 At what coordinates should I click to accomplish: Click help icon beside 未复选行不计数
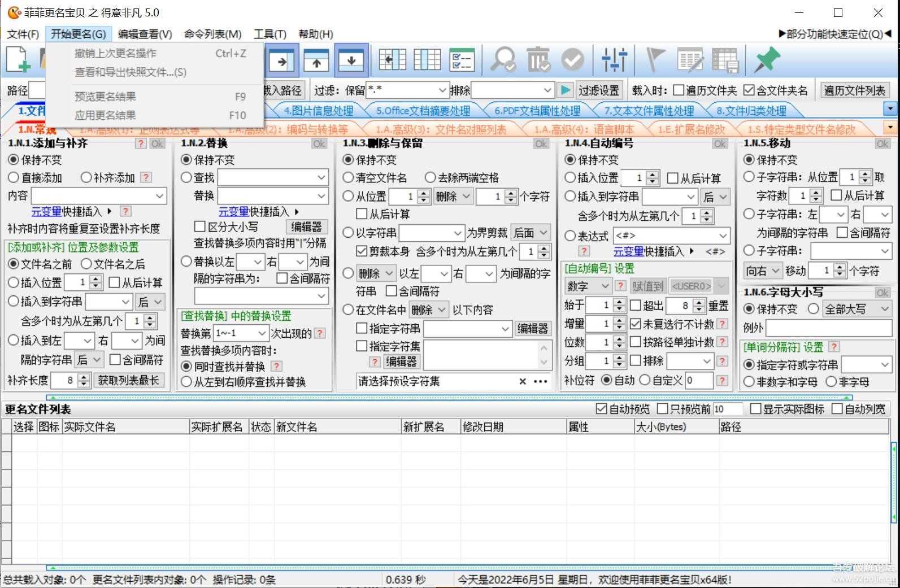coord(722,324)
